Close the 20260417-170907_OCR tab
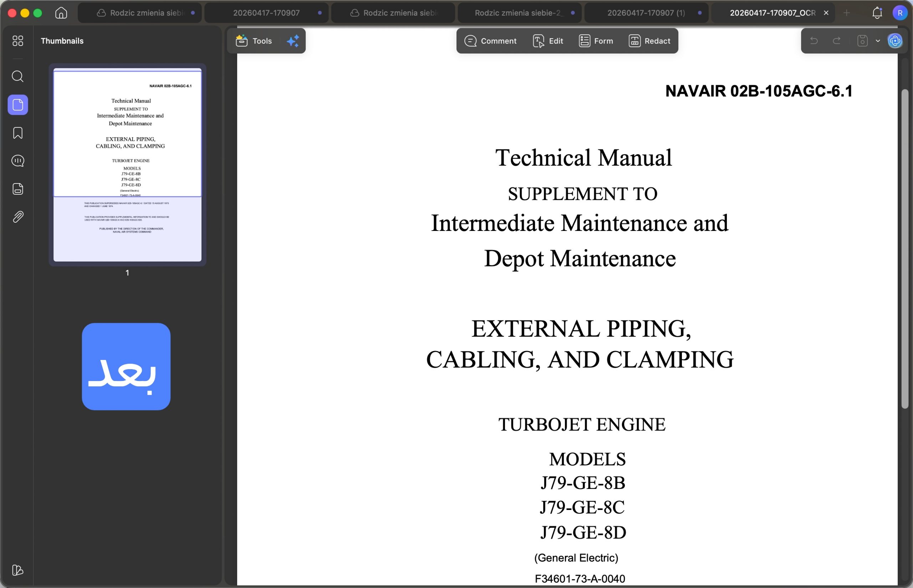 tap(826, 13)
